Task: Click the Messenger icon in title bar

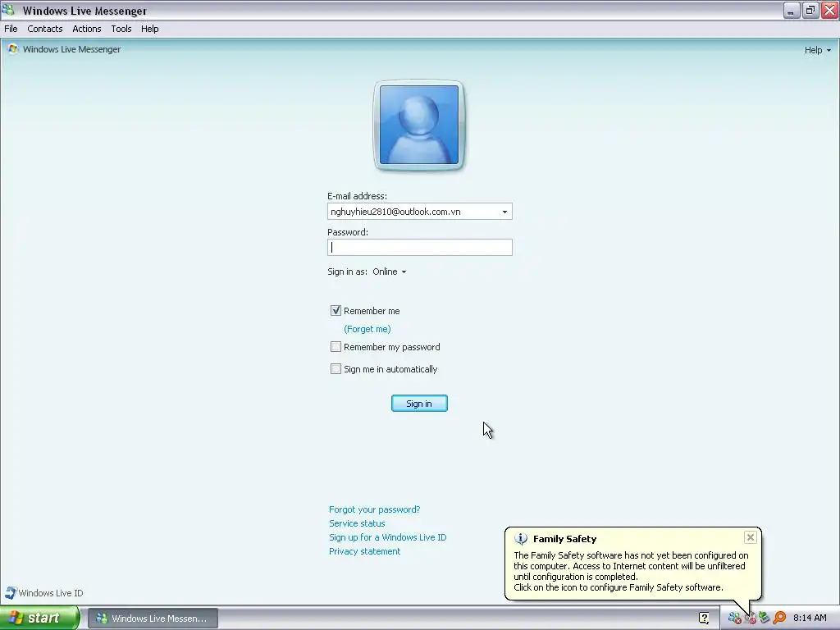Action: point(8,10)
